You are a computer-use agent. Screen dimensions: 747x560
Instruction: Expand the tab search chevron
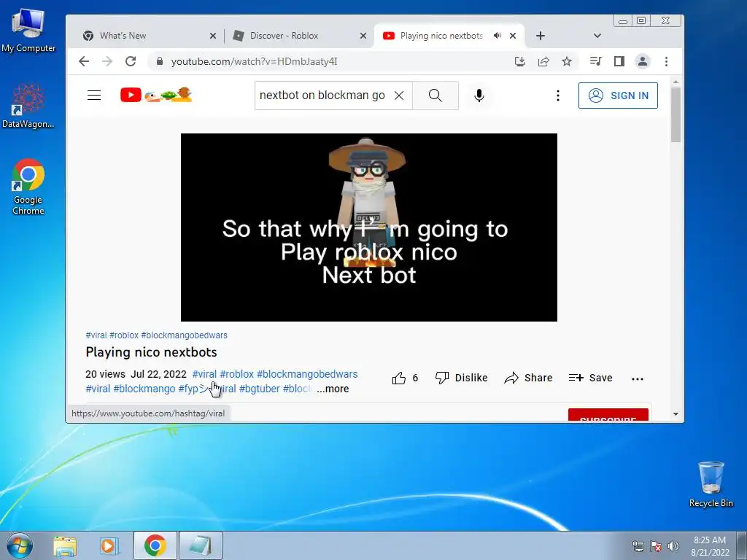(597, 36)
